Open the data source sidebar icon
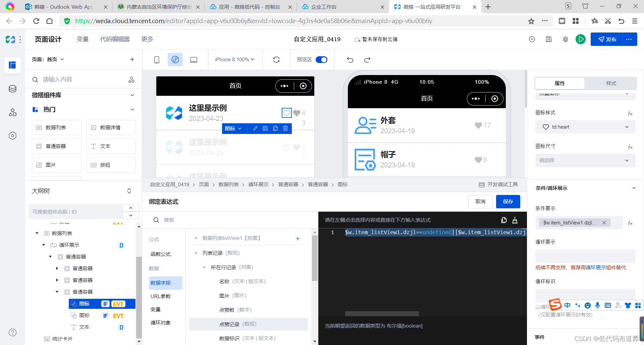Image resolution: width=644 pixels, height=345 pixels. (12, 89)
